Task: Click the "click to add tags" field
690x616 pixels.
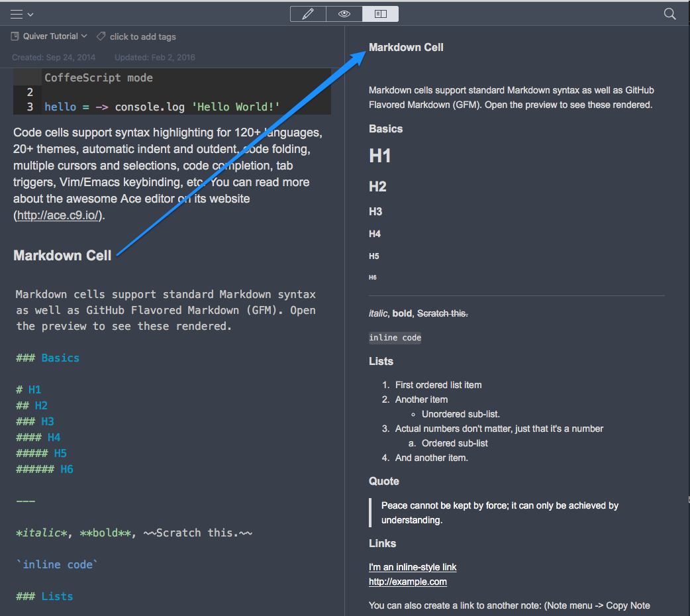Action: pos(142,37)
